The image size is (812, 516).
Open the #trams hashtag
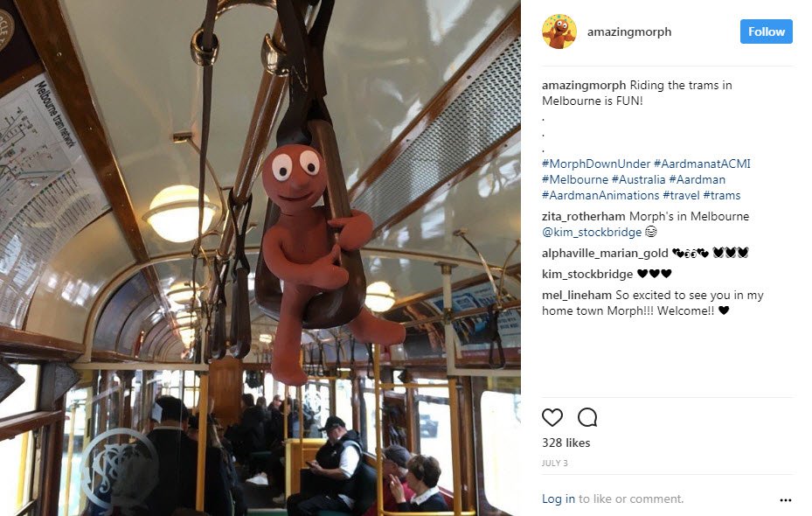(722, 195)
